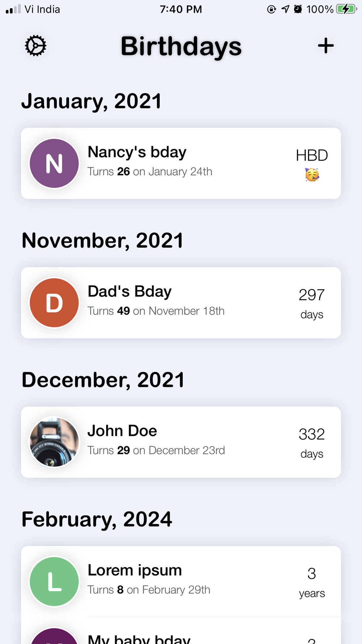Tap Dad's orange D avatar
Viewport: 362px width, 644px height.
coord(54,303)
